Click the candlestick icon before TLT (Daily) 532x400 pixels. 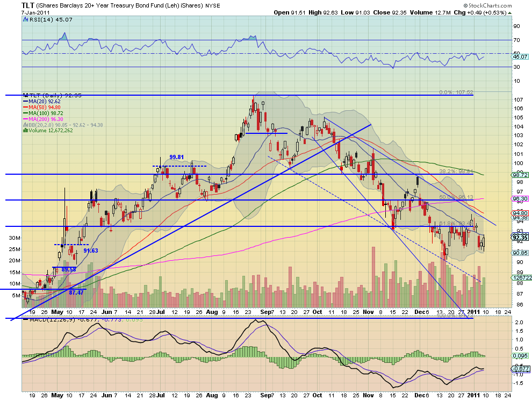pyautogui.click(x=25, y=95)
